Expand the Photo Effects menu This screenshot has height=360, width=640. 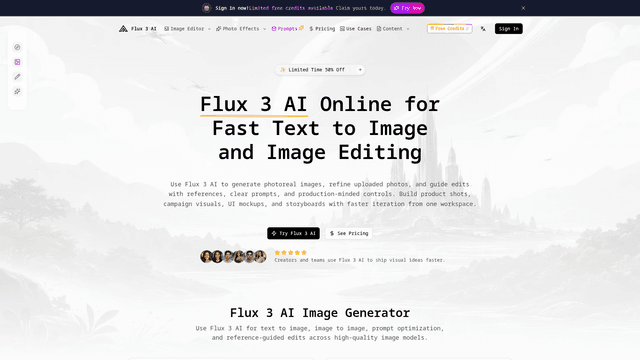(241, 29)
